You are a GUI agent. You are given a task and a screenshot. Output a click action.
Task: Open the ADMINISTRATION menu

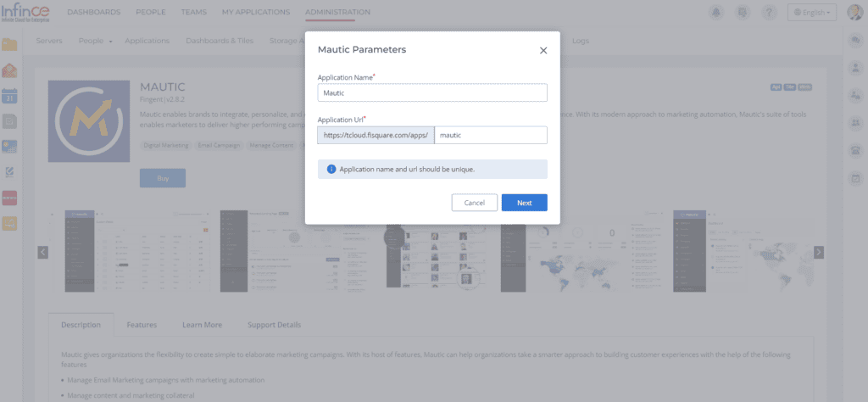pyautogui.click(x=337, y=12)
